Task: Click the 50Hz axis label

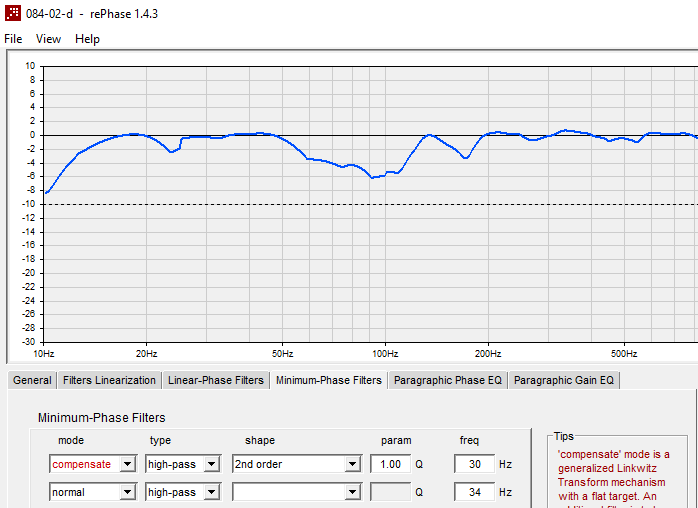Action: click(x=282, y=354)
